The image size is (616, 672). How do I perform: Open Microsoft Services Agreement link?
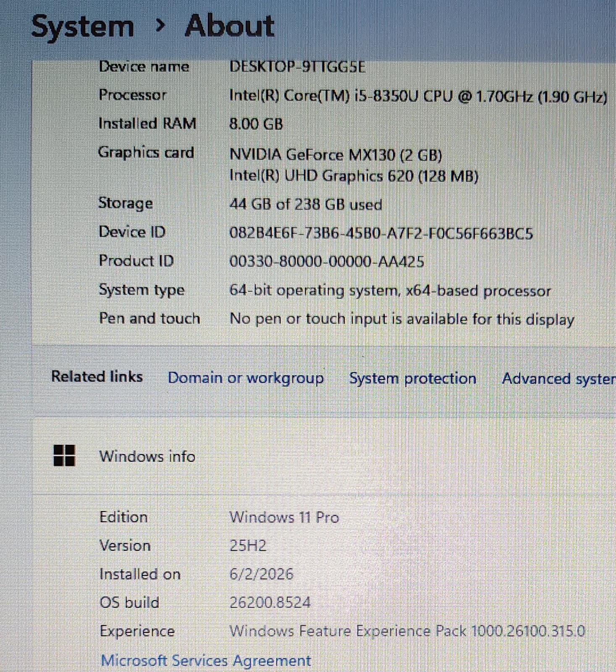pos(206,661)
